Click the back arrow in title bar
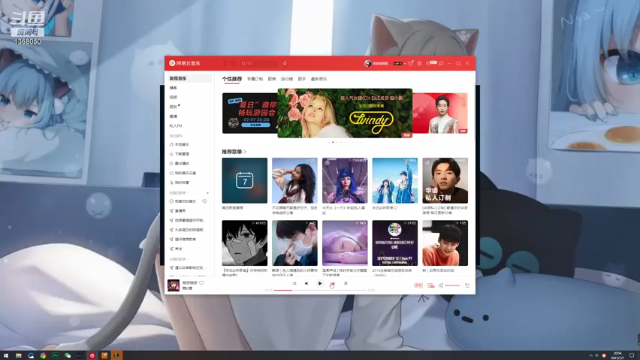Viewport: 640px width, 360px height. click(x=225, y=63)
